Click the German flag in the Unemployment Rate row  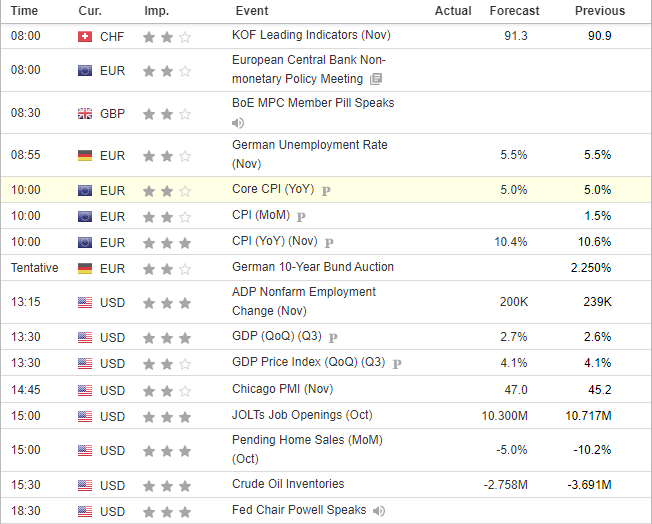point(85,156)
